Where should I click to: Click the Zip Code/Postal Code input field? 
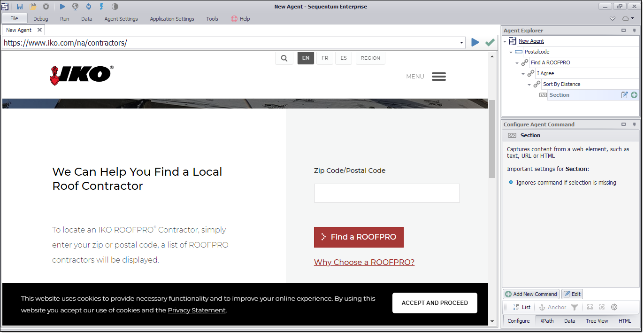[387, 193]
